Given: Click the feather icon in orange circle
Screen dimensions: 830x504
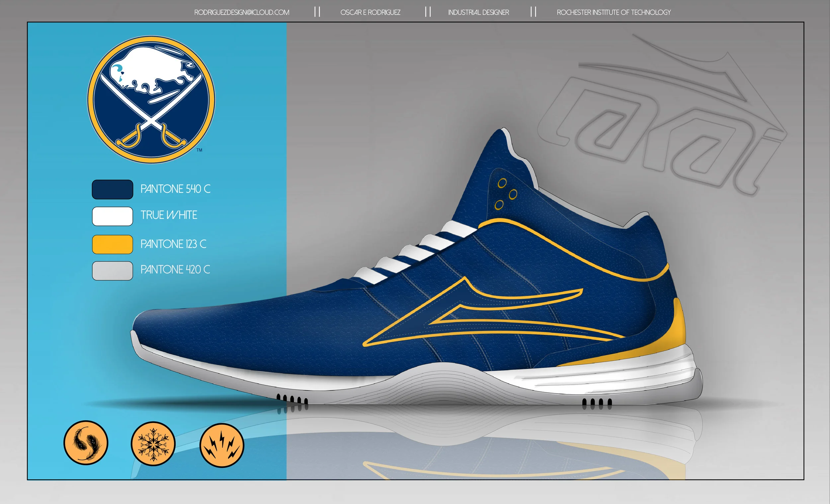Looking at the screenshot, I should (86, 443).
